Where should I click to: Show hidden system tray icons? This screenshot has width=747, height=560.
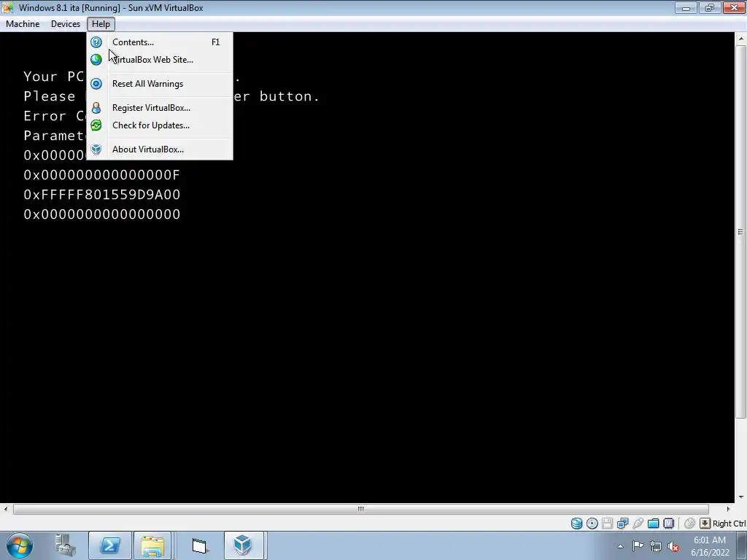click(620, 546)
